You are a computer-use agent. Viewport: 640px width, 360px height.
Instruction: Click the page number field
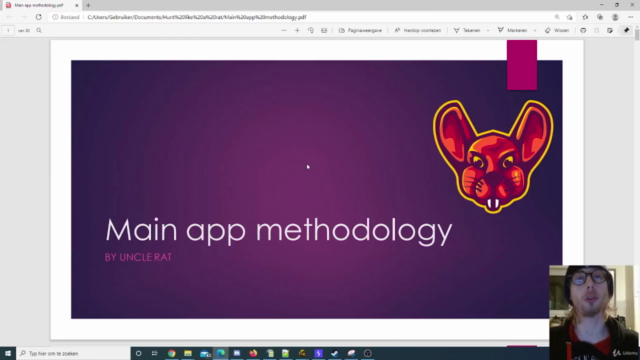8,30
